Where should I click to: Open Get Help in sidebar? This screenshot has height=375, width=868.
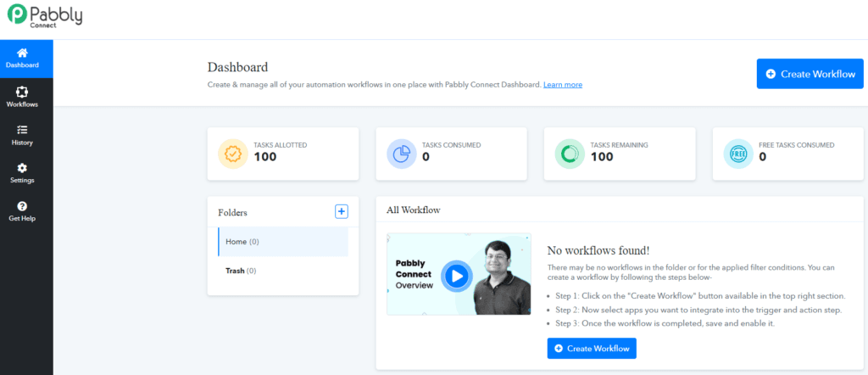click(x=22, y=211)
